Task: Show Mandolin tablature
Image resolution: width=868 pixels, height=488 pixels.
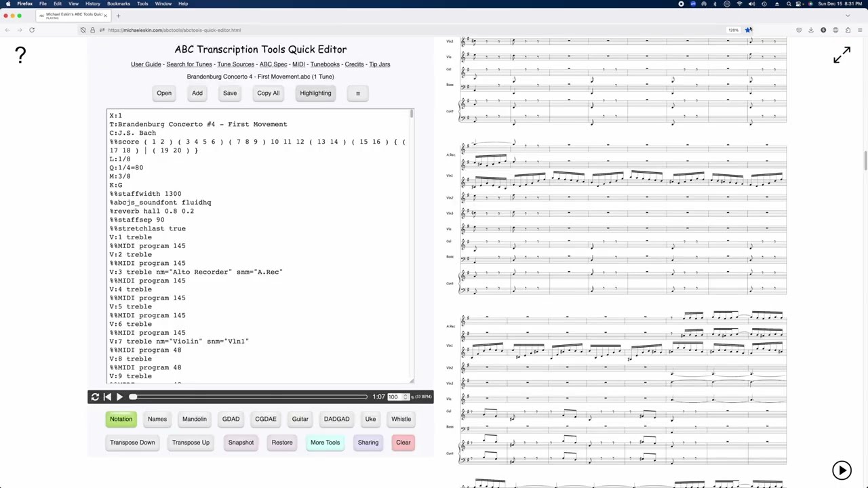Action: click(194, 419)
